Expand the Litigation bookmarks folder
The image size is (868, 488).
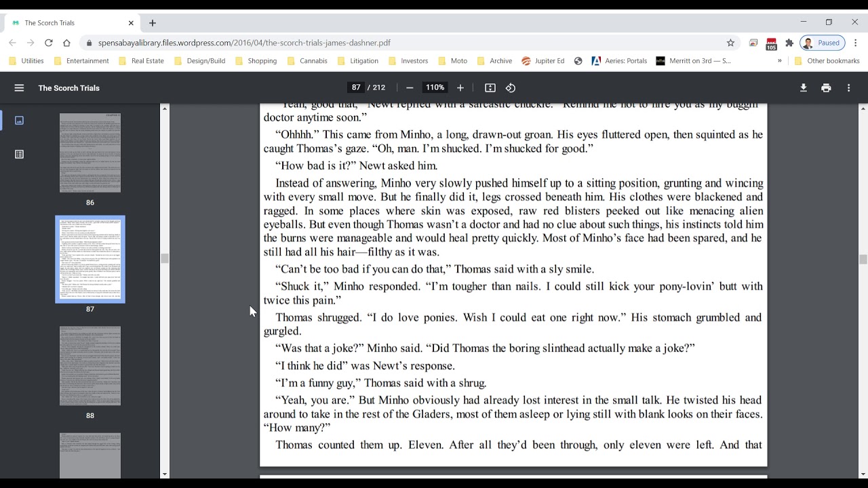pyautogui.click(x=358, y=61)
